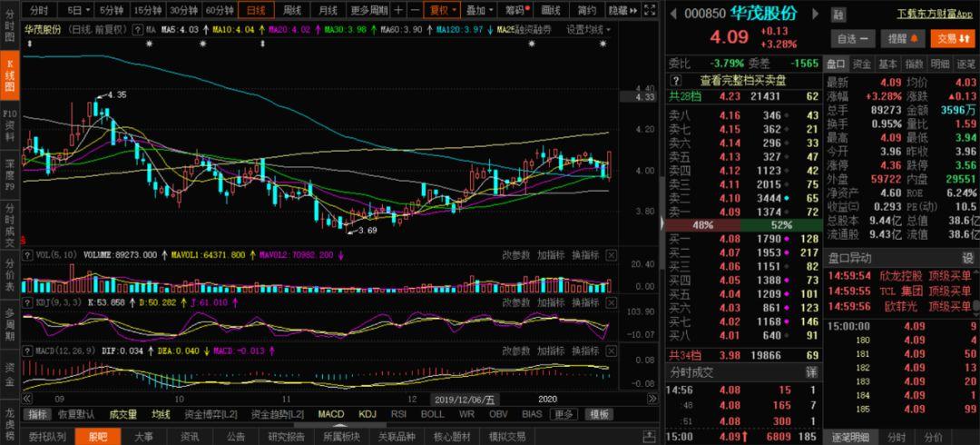Viewport: 980px width, 445px height.
Task: Close the VOL indicator panel
Action: tap(612, 254)
